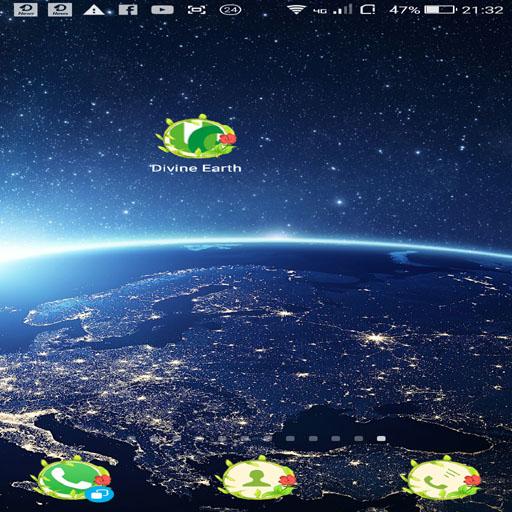512x512 pixels.
Task: Open the Divine Earth app icon
Action: tap(196, 136)
